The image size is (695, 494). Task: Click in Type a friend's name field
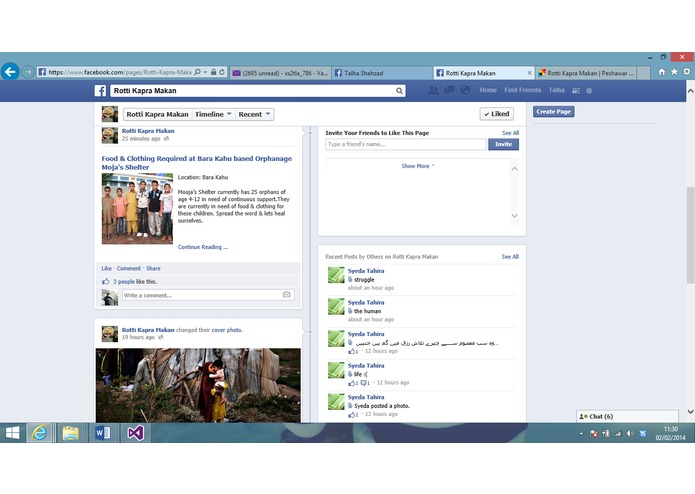(406, 144)
